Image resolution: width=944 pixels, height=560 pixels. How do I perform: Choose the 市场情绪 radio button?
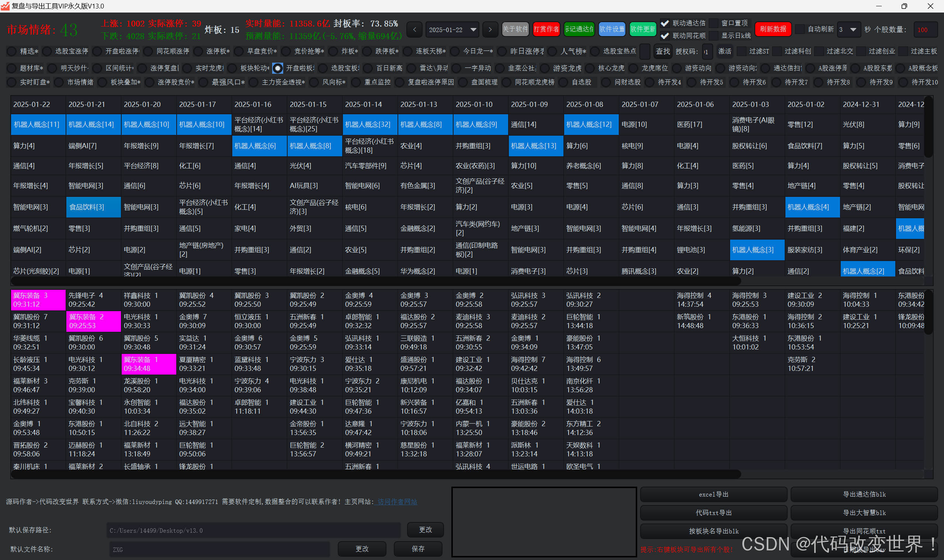coord(59,82)
